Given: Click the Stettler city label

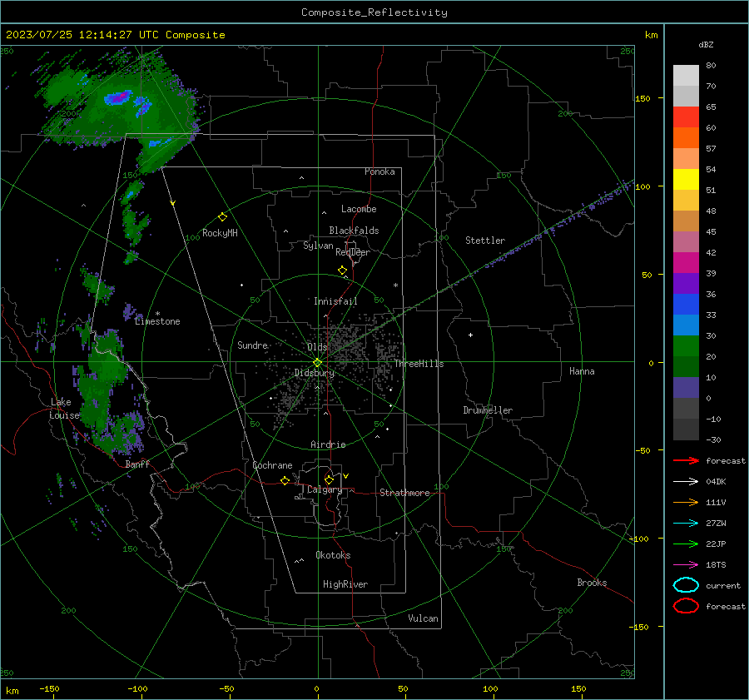Looking at the screenshot, I should click(x=485, y=241).
